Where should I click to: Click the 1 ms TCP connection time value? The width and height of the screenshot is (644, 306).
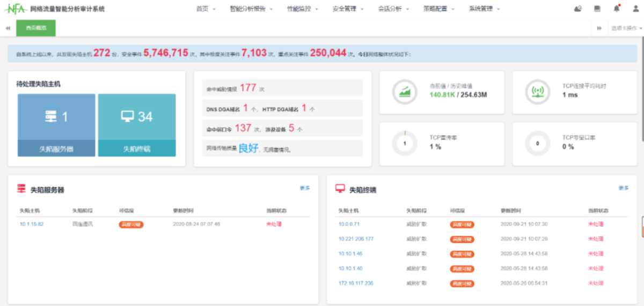click(x=570, y=95)
